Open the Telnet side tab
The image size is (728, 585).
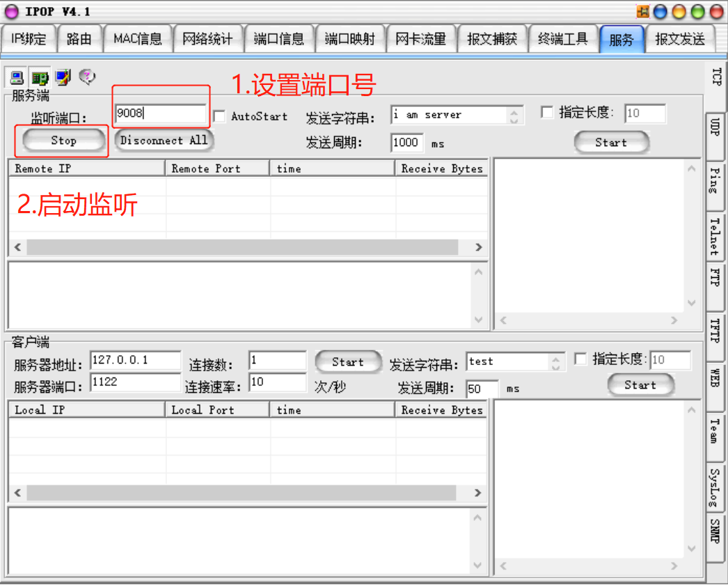(x=715, y=237)
